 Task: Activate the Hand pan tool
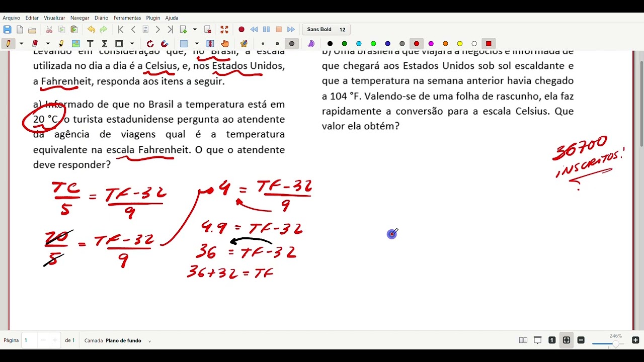click(x=224, y=44)
